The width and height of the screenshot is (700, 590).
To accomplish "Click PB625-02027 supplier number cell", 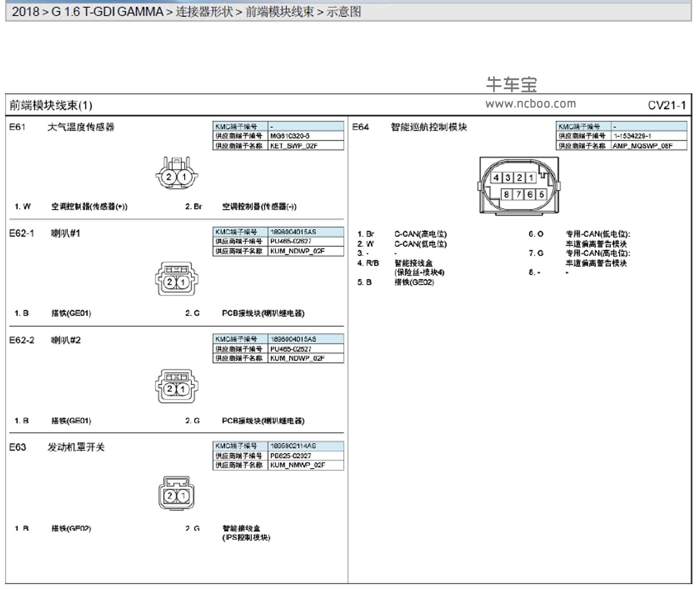I will [306, 455].
